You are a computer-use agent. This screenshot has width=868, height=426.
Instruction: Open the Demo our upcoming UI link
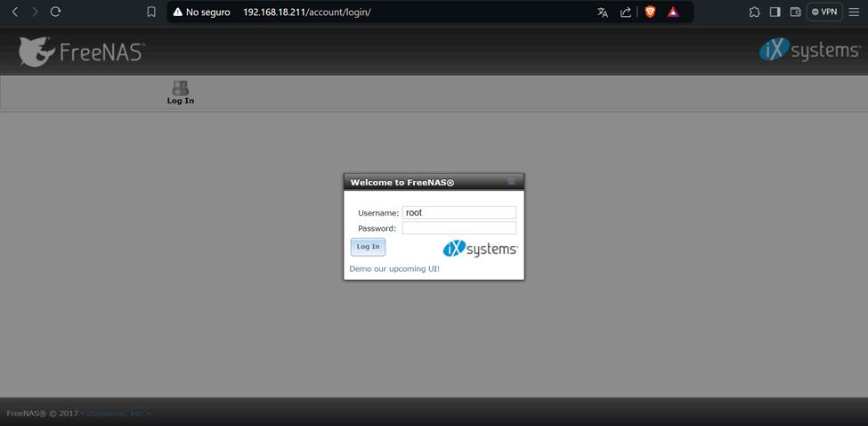pos(394,268)
